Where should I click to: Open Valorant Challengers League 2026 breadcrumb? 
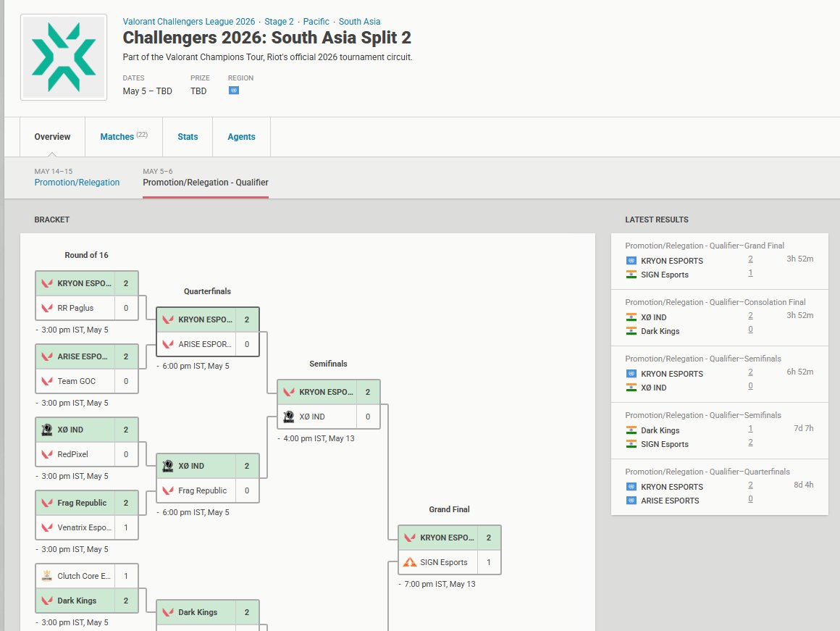point(188,22)
